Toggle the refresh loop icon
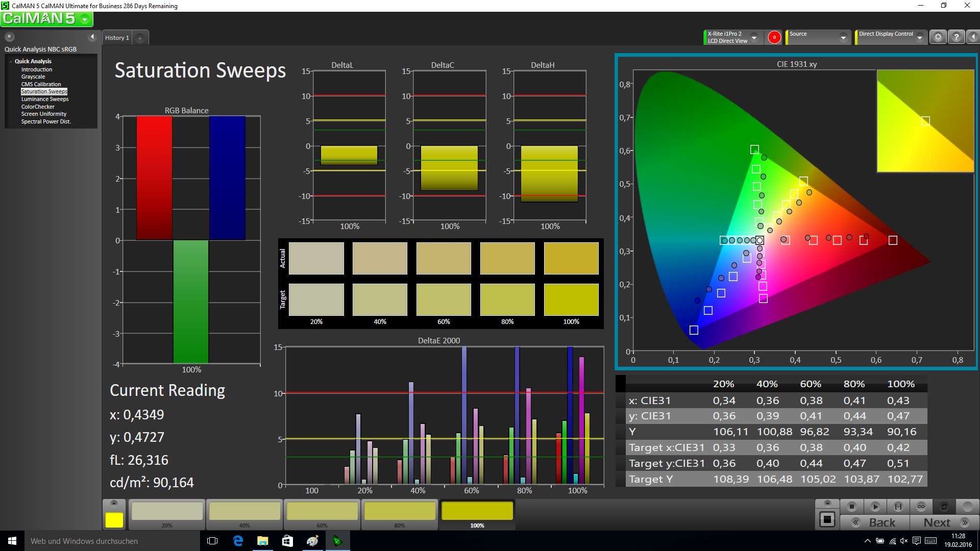 click(x=944, y=507)
